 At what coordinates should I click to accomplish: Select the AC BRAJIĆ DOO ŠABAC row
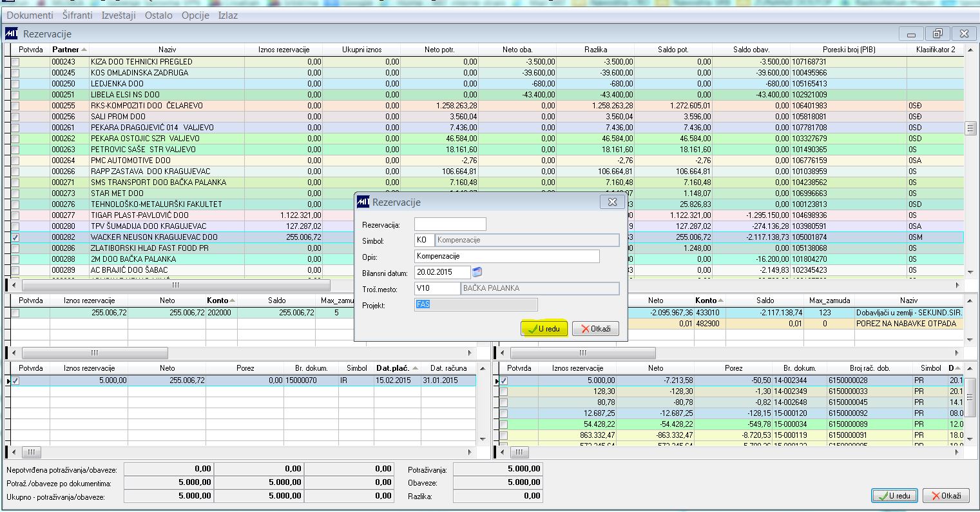click(x=487, y=270)
